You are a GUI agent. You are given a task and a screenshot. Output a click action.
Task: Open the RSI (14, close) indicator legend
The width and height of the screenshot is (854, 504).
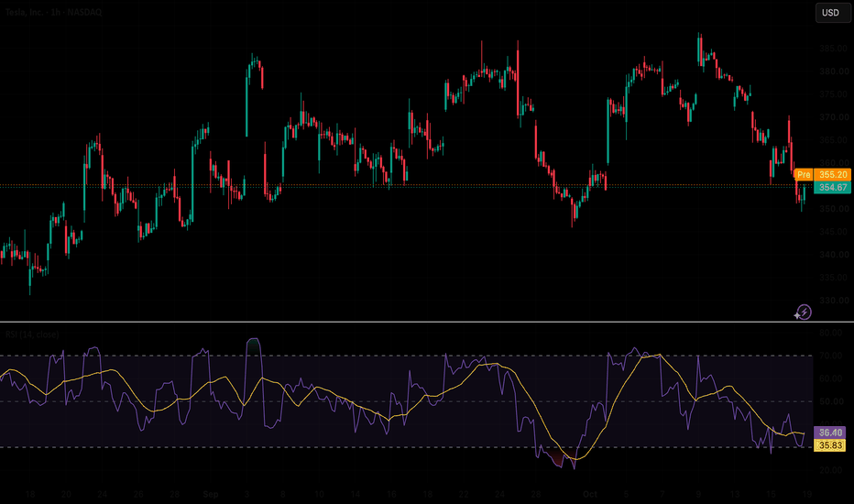(32, 334)
